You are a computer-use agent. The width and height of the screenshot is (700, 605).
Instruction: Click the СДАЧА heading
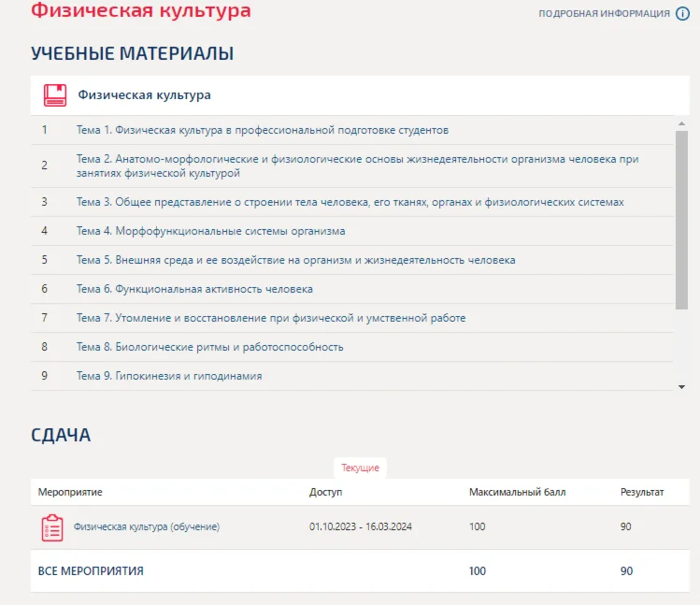(x=61, y=435)
